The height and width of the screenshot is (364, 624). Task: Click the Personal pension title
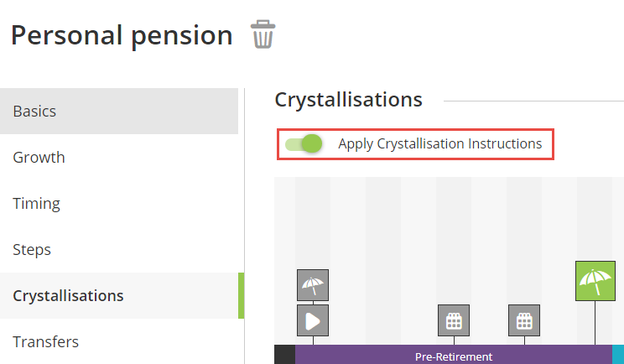pyautogui.click(x=122, y=35)
